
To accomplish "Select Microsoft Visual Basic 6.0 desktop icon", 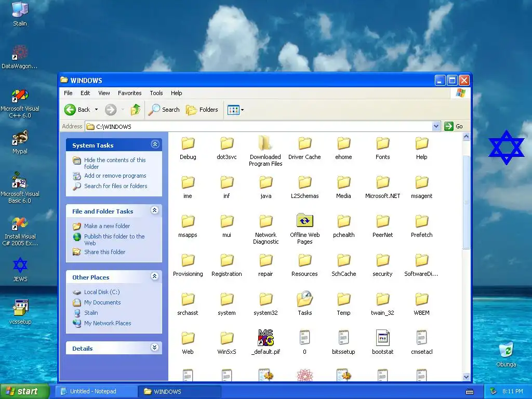I will coord(20,188).
